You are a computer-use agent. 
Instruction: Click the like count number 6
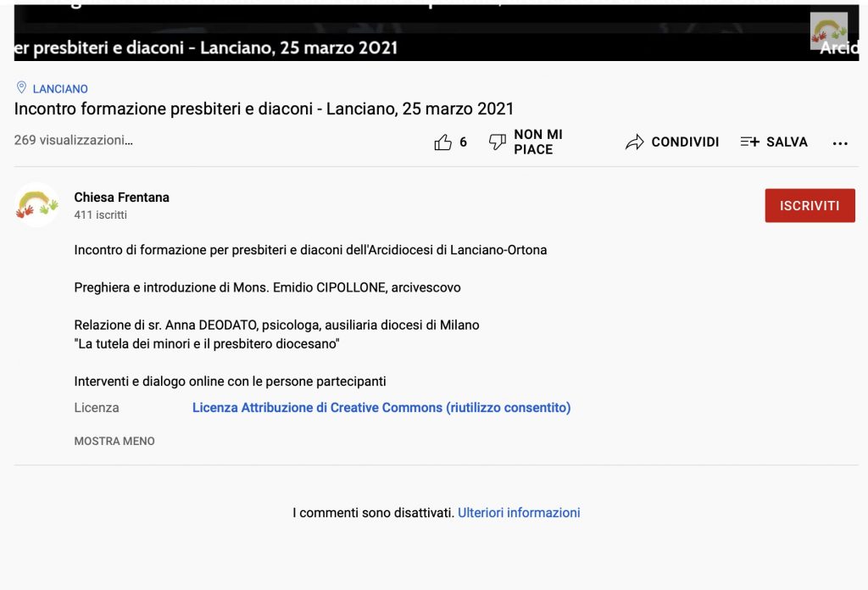point(463,142)
